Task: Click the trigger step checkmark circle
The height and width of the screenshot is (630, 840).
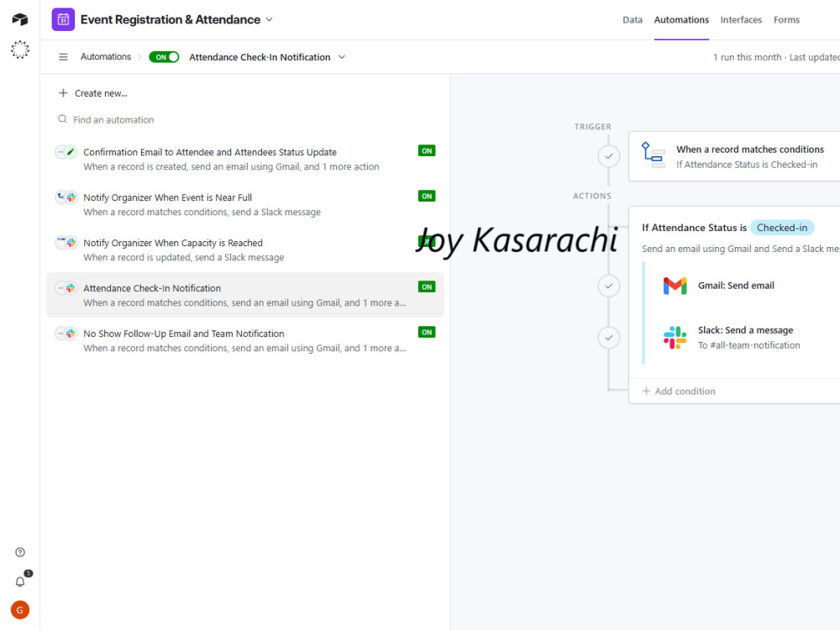Action: click(608, 156)
